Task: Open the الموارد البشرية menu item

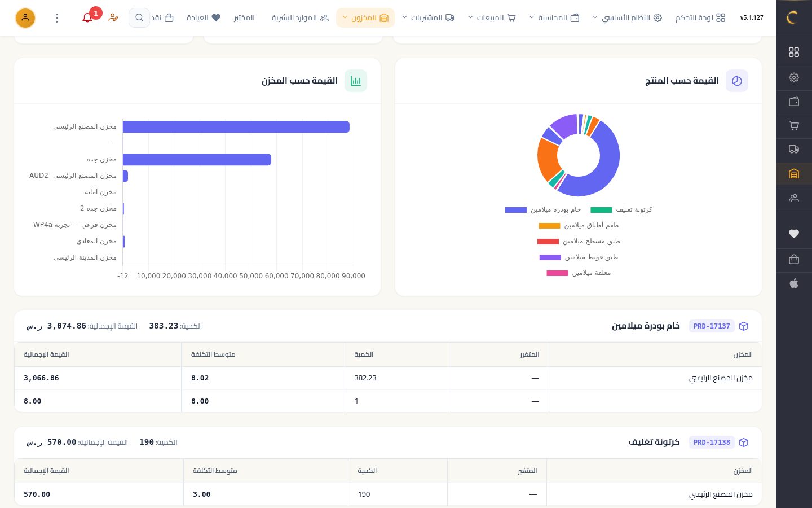Action: point(300,18)
